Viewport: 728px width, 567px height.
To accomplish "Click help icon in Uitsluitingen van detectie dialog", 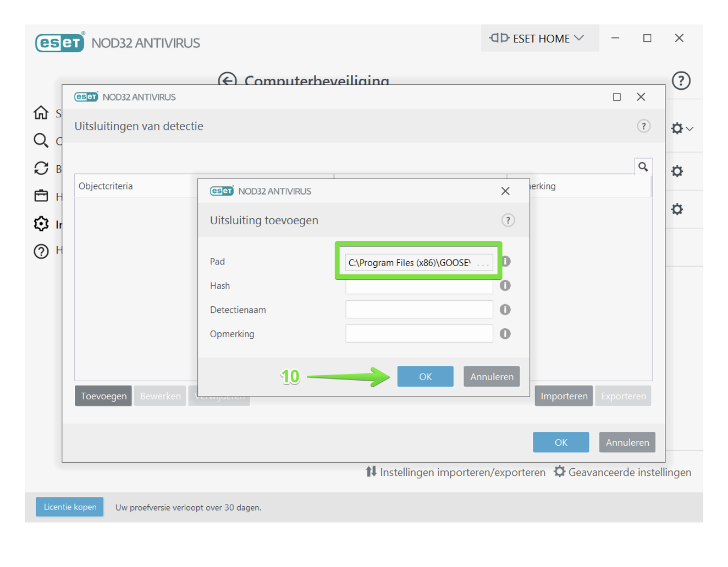I will (x=643, y=126).
